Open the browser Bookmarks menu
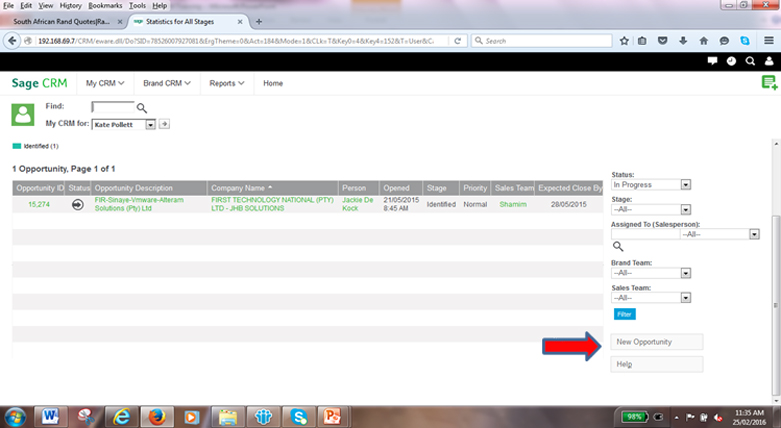 click(105, 5)
